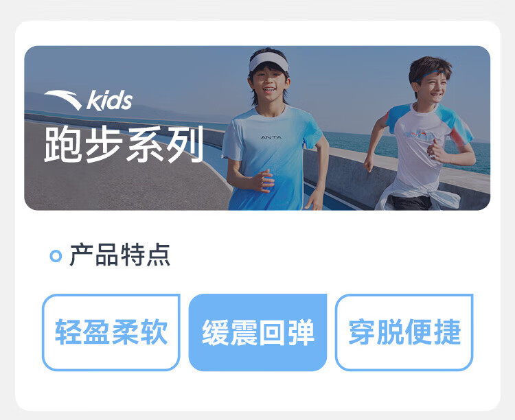Switch to the 穿脱便捷 feature tab
The width and height of the screenshot is (515, 420).
click(404, 332)
